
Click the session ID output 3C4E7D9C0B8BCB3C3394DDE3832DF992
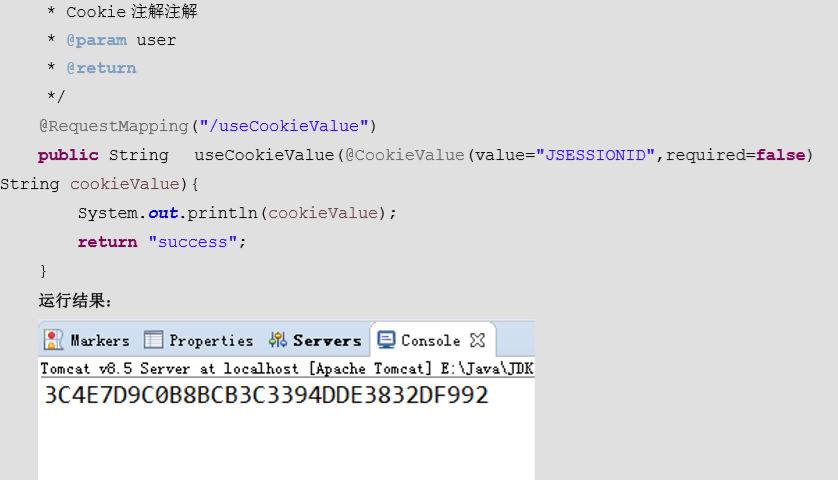click(x=266, y=396)
